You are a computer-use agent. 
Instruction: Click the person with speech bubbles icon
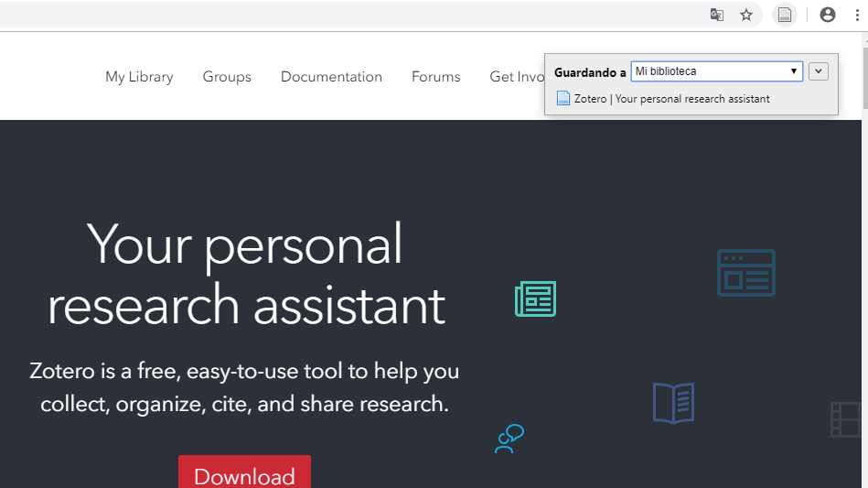pyautogui.click(x=509, y=439)
